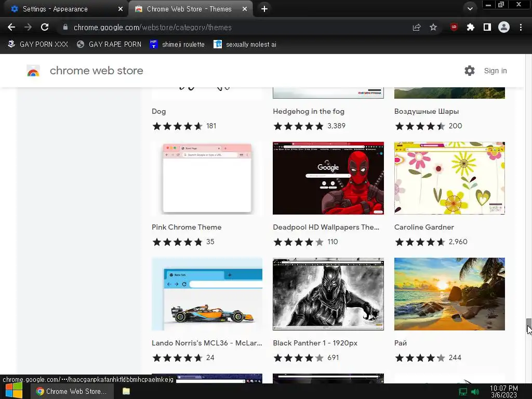Click the McLaren race car thumbnail

(207, 294)
